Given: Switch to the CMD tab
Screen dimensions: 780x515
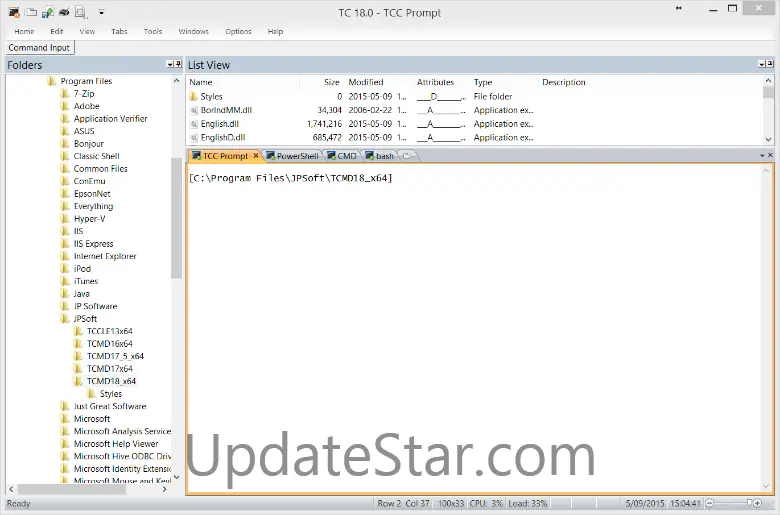Looking at the screenshot, I should point(342,156).
